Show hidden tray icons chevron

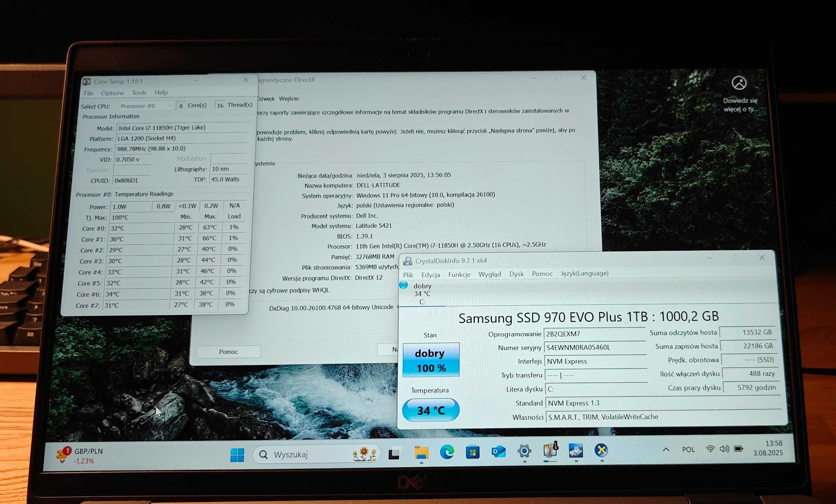coord(666,449)
